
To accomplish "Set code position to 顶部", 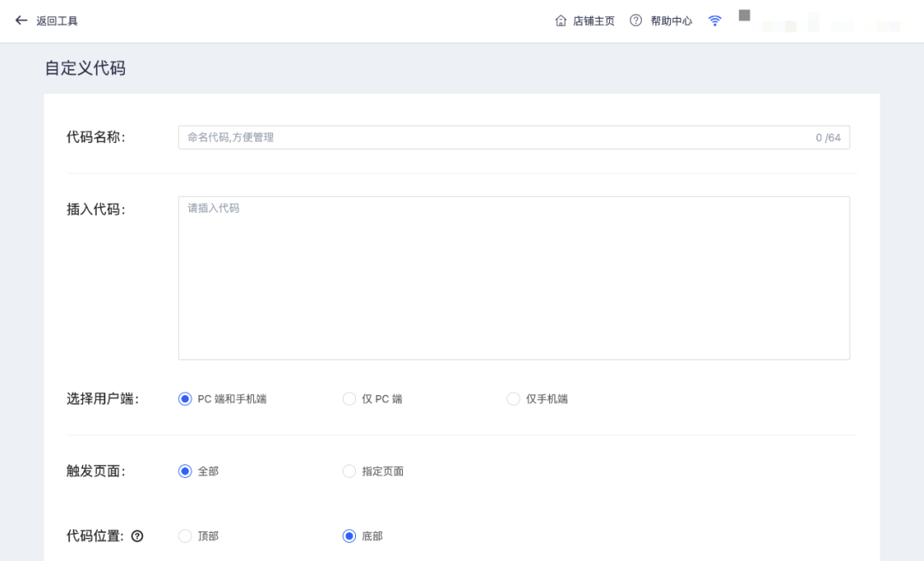I will pyautogui.click(x=185, y=536).
